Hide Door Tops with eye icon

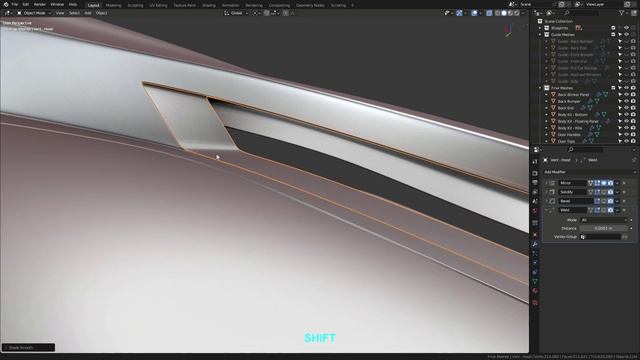coord(626,141)
